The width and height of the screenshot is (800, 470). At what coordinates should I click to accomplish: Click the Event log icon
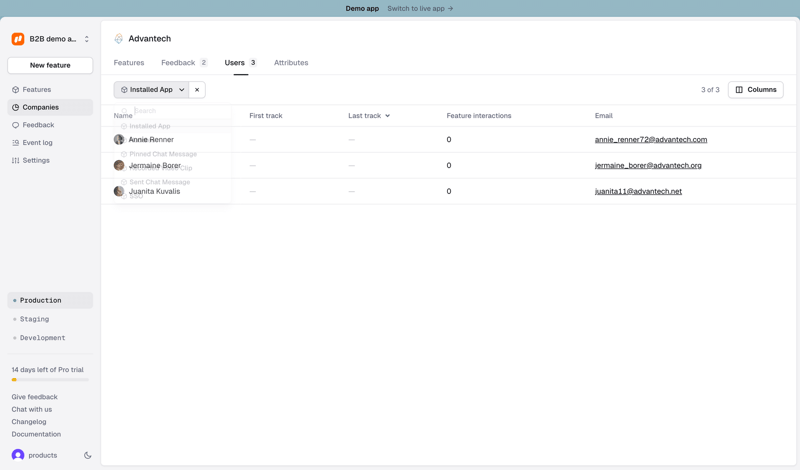point(15,143)
